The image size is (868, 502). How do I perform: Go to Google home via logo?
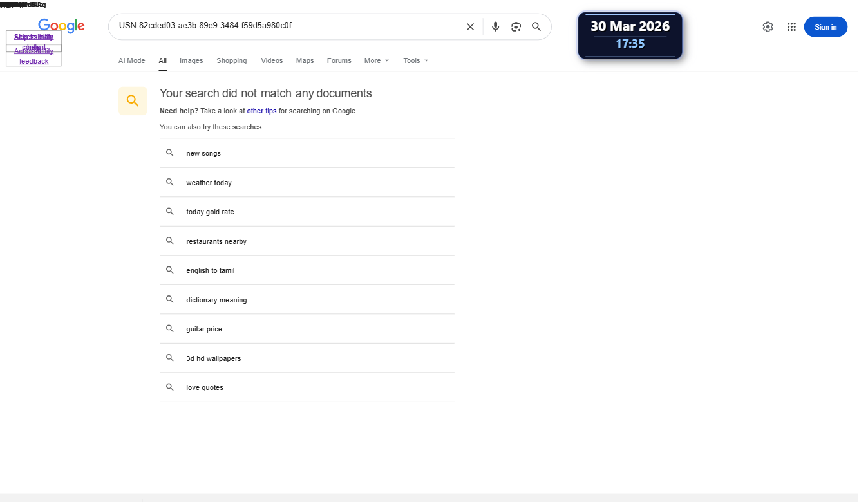[61, 26]
